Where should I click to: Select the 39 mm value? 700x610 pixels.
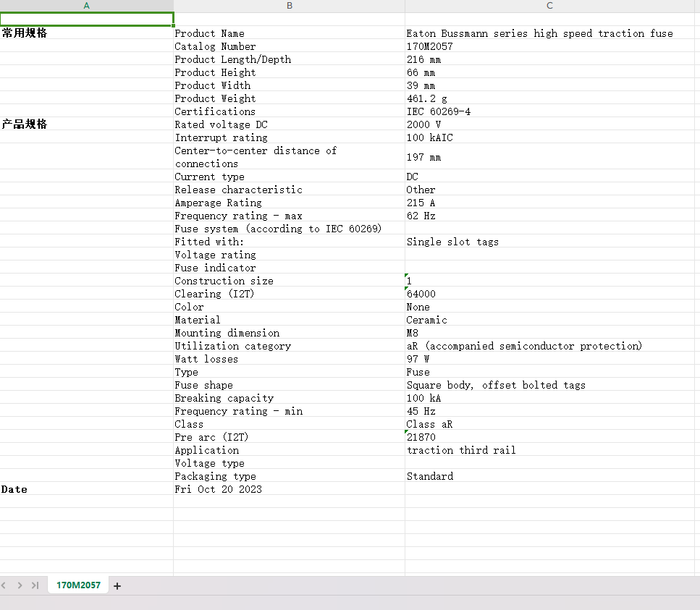[549, 85]
